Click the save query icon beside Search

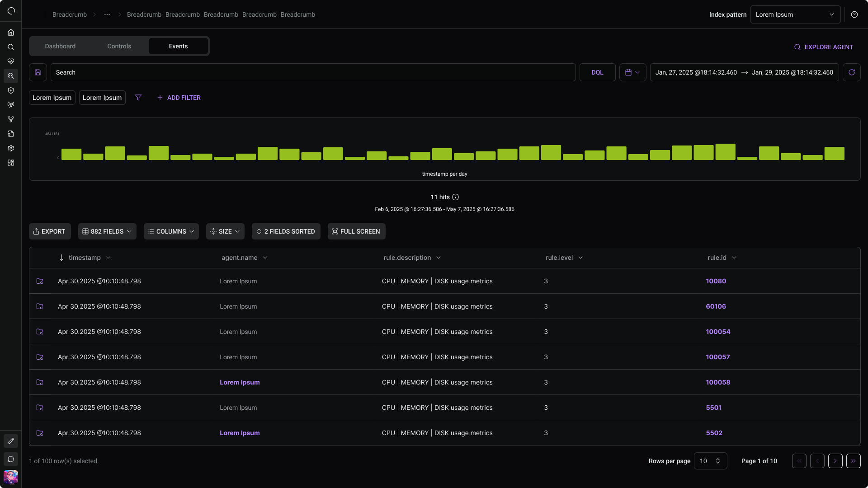tap(38, 72)
